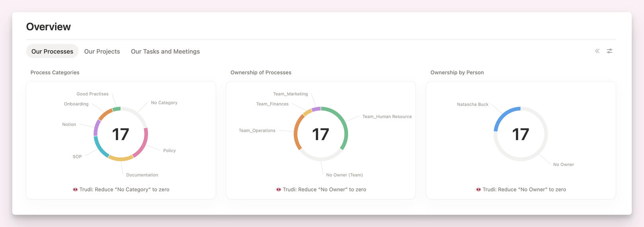The image size is (644, 227).
Task: Select the Policy chart label
Action: point(169,151)
